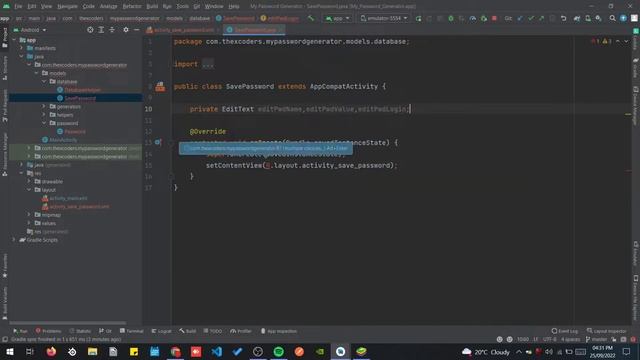Click Select Opened File target icon
This screenshot has height=360, width=640.
coord(90,30)
